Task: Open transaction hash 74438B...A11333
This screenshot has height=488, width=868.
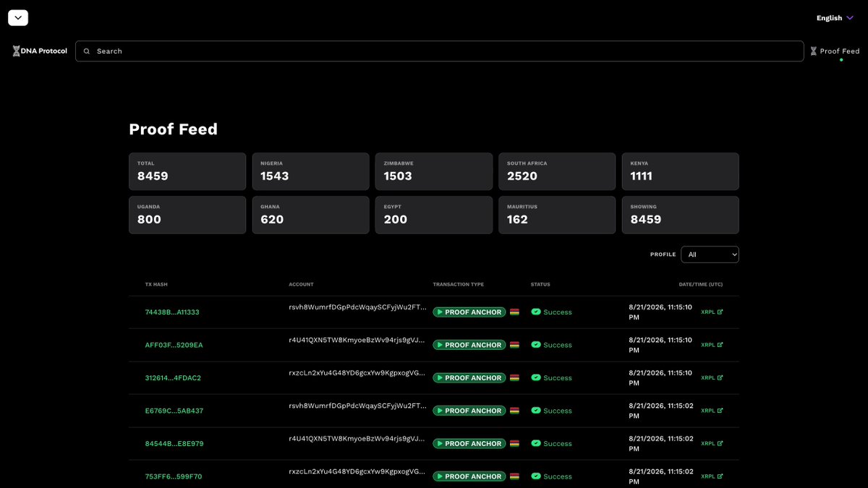Action: (x=172, y=312)
